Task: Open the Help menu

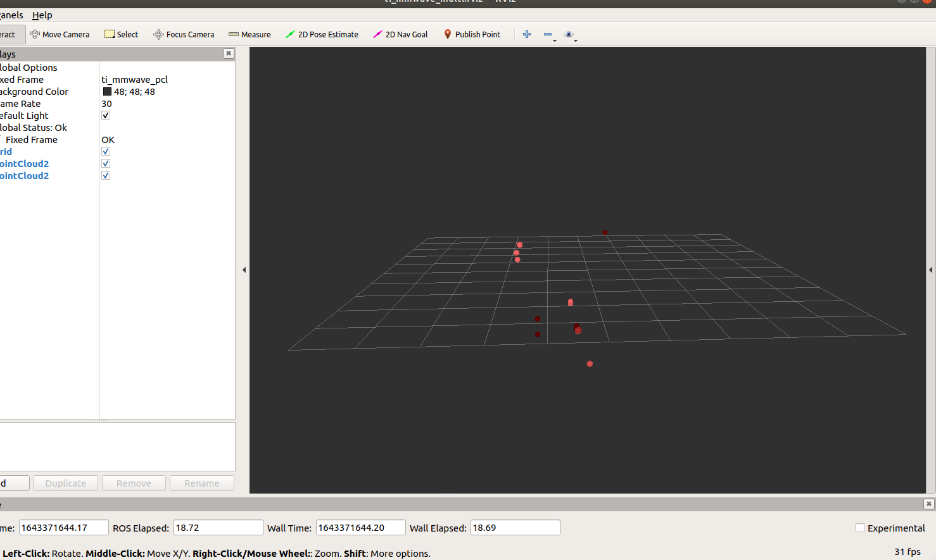Action: [x=42, y=15]
